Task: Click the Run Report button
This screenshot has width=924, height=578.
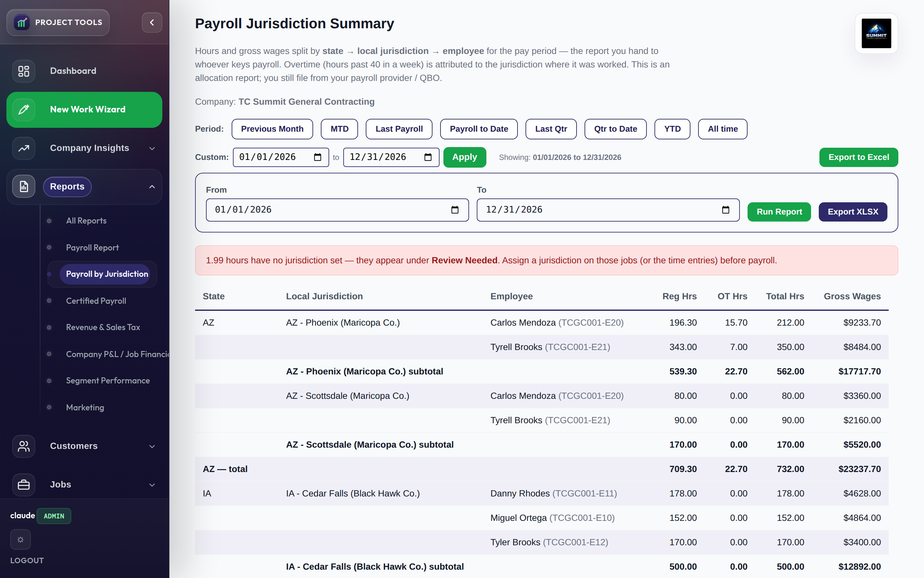Action: click(x=779, y=212)
